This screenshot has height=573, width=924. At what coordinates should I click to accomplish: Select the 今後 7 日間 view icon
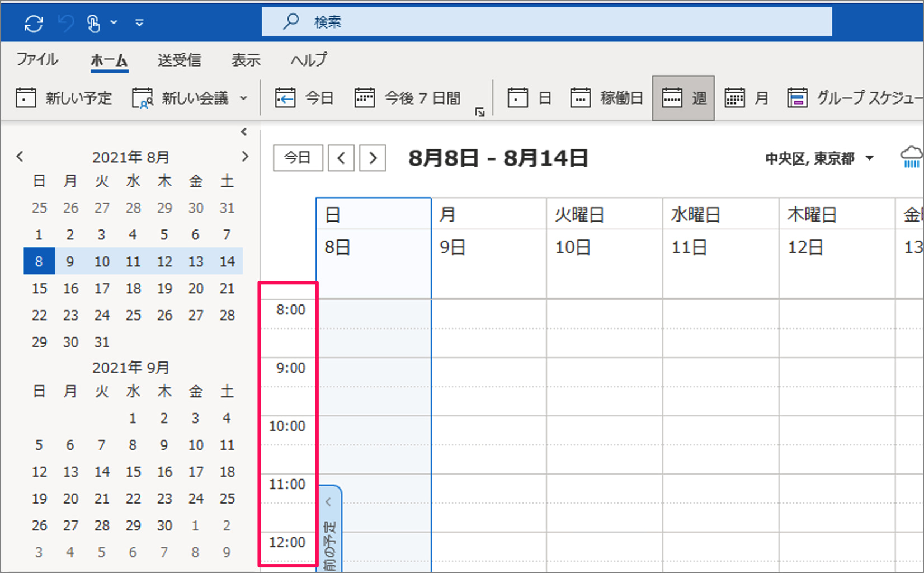click(365, 97)
